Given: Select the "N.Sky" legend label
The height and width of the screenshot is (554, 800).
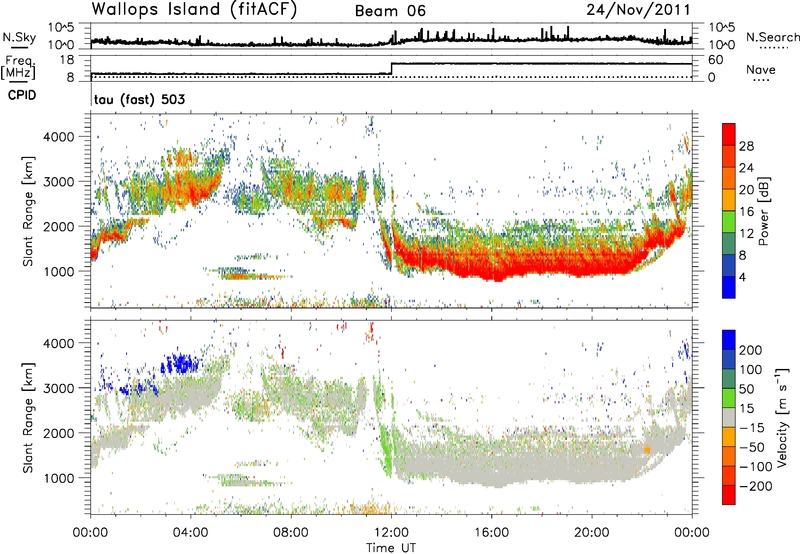Looking at the screenshot, I should pyautogui.click(x=19, y=37).
